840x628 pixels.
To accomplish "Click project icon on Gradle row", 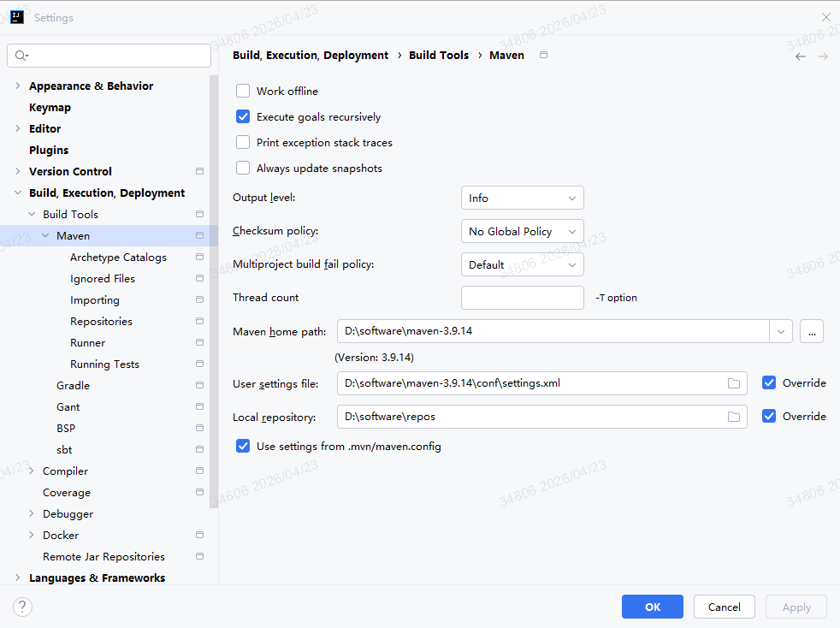I will [200, 386].
